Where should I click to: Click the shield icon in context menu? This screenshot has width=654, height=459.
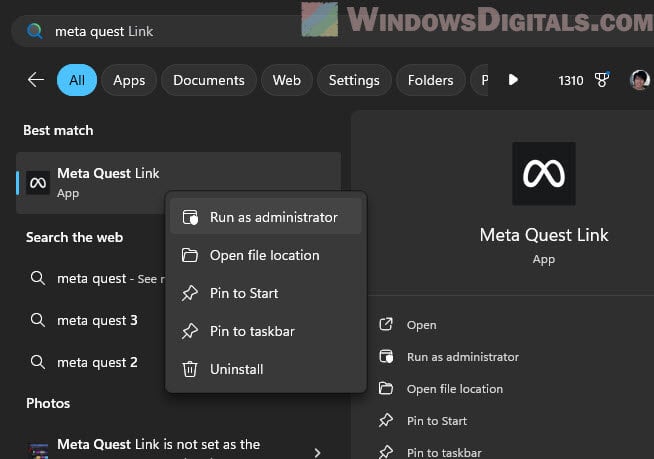[x=190, y=217]
